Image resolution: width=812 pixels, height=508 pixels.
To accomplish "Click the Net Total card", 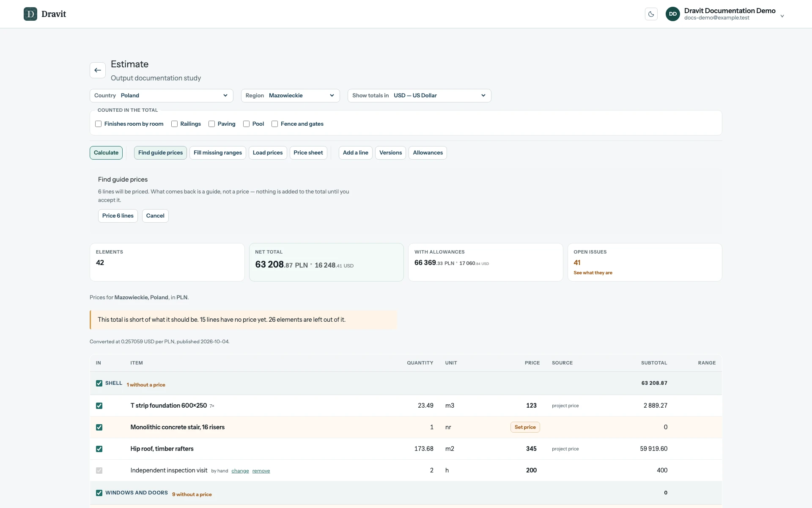I will coord(326,262).
